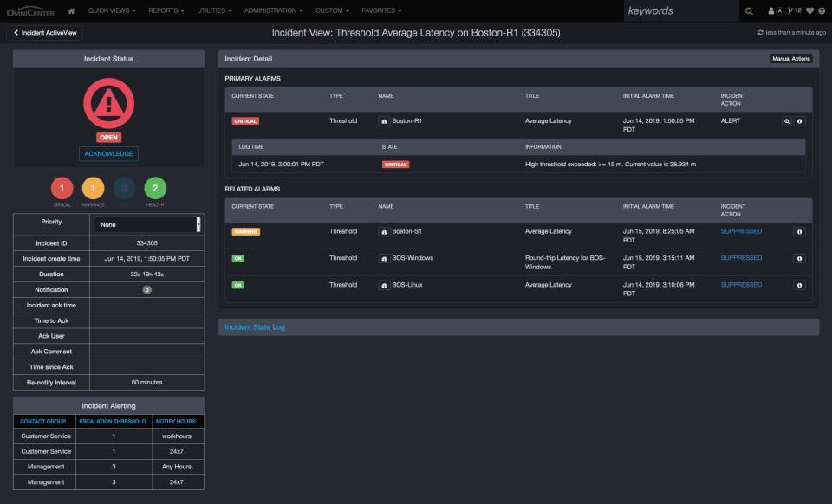Go back to Incident ActiveView

(x=44, y=33)
